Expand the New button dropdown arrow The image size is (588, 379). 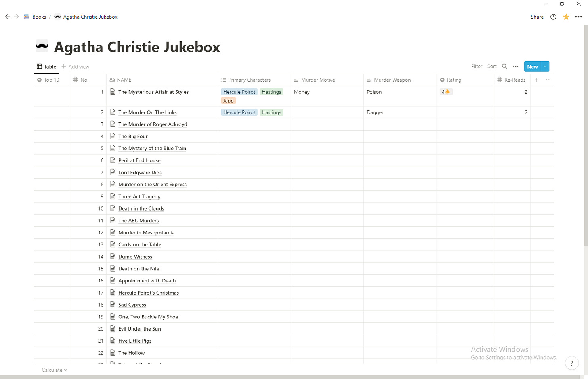point(545,67)
